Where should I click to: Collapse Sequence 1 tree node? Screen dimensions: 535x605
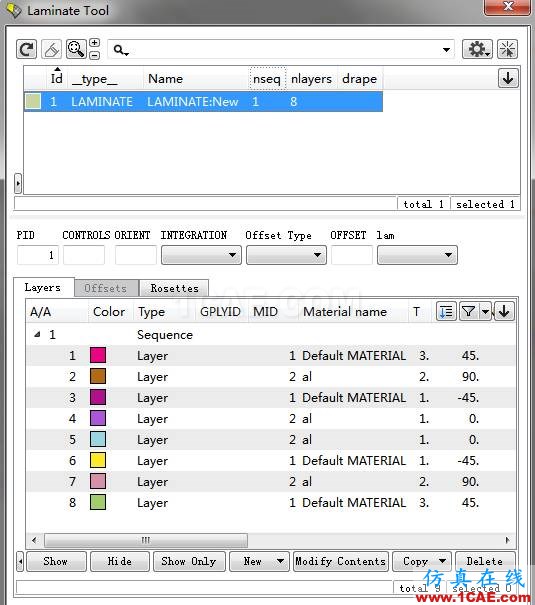37,335
